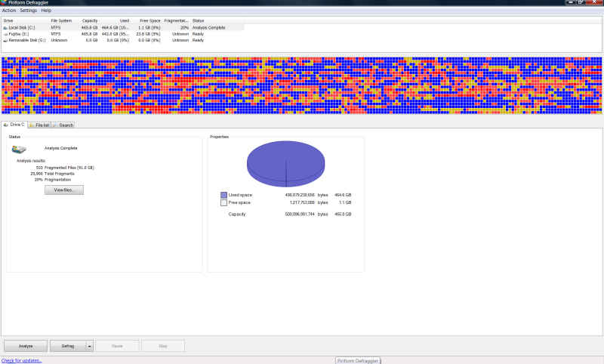Sort by the Fragmentation column header
Image resolution: width=604 pixels, height=364 pixels.
point(177,21)
